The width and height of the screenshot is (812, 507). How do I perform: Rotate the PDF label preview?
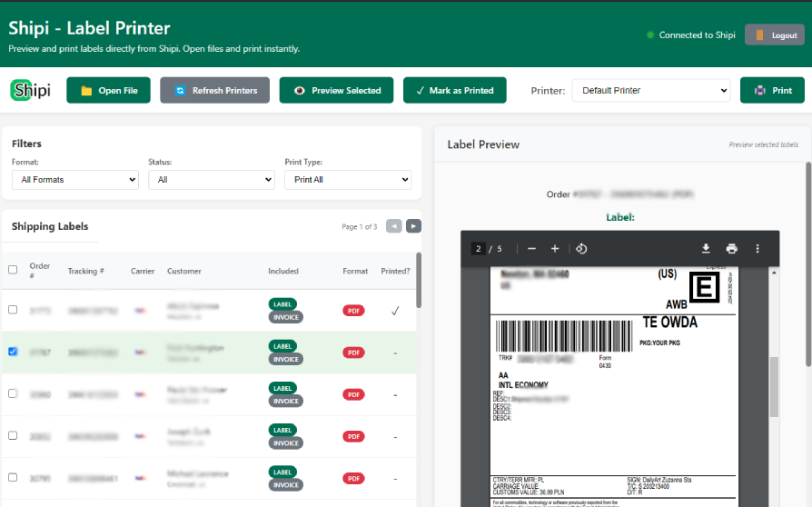(x=582, y=249)
